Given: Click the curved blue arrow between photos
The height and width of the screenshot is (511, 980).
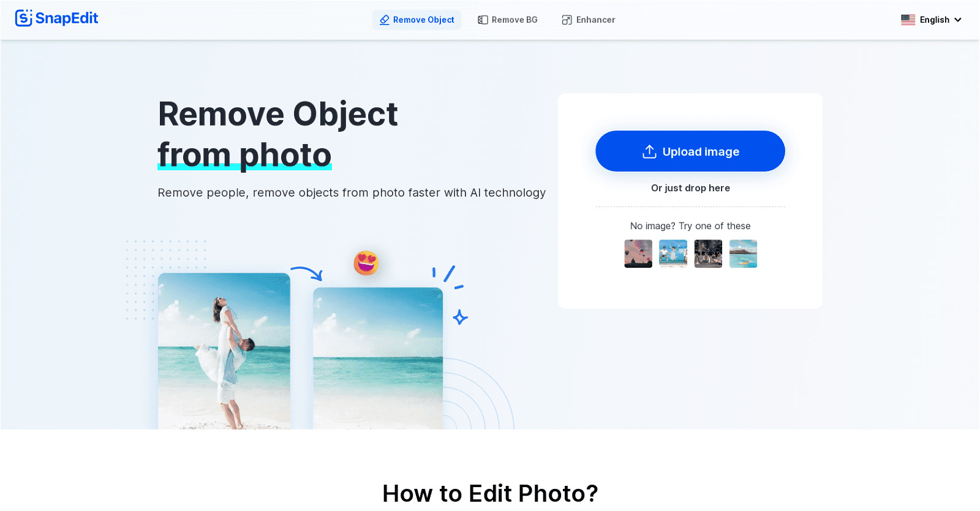Looking at the screenshot, I should [x=306, y=273].
